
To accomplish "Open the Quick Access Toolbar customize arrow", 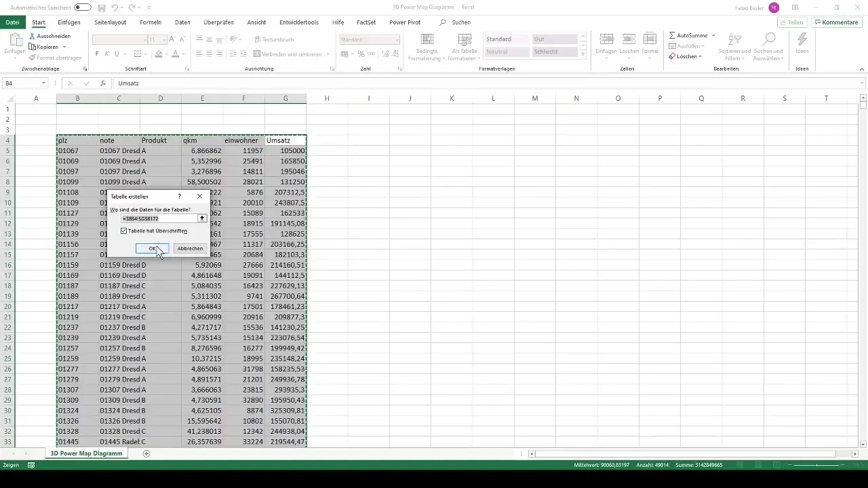I will point(149,7).
